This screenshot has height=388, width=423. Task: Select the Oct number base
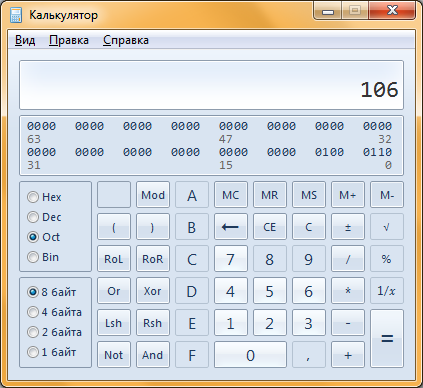coord(43,237)
